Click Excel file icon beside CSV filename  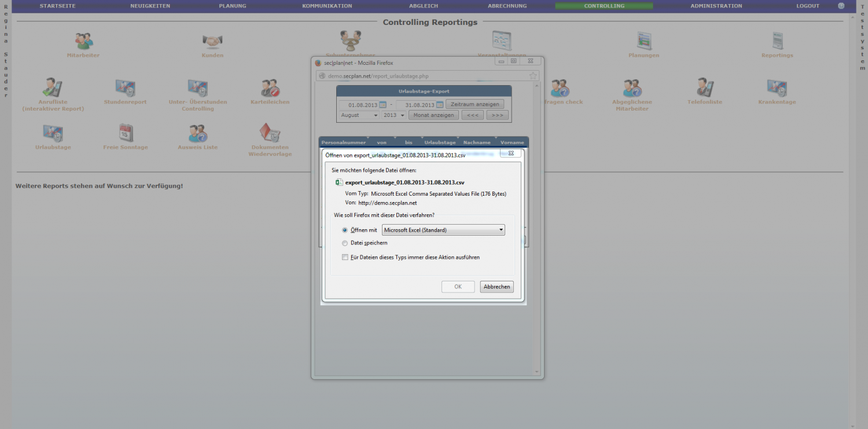pos(339,182)
